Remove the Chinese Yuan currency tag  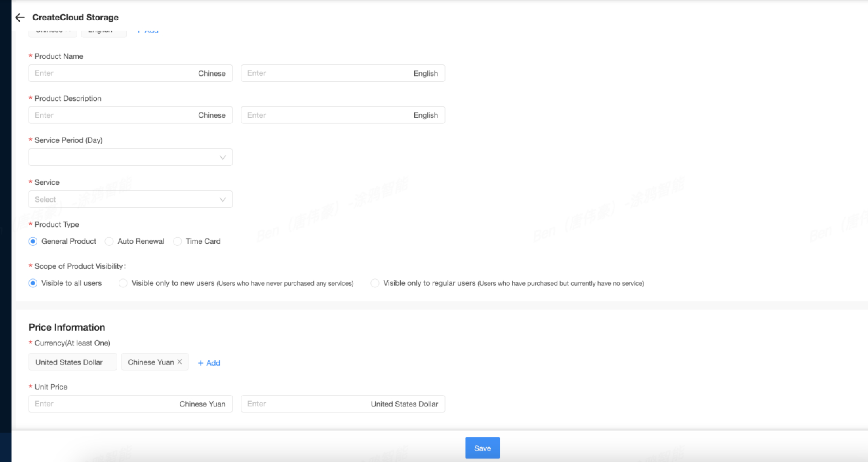(x=180, y=362)
